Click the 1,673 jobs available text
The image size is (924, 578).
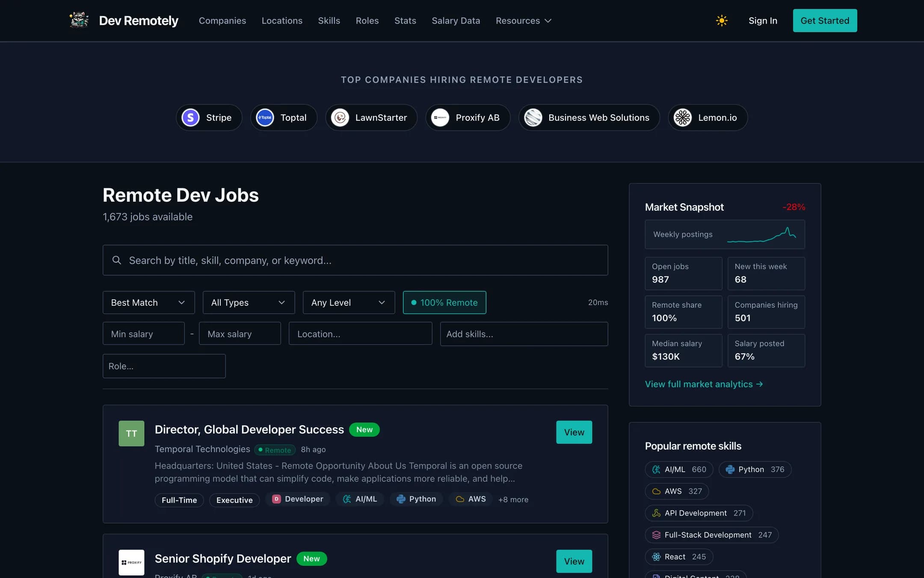[x=148, y=217]
